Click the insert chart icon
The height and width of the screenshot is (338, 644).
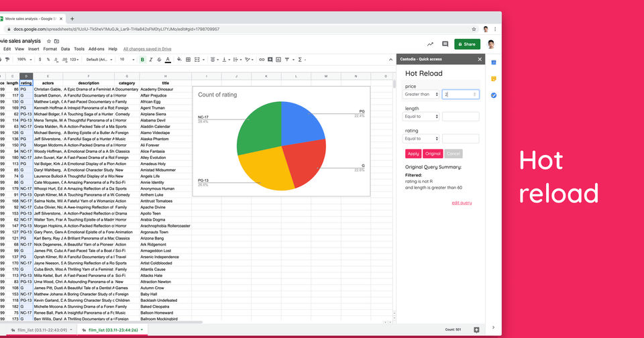coord(278,60)
